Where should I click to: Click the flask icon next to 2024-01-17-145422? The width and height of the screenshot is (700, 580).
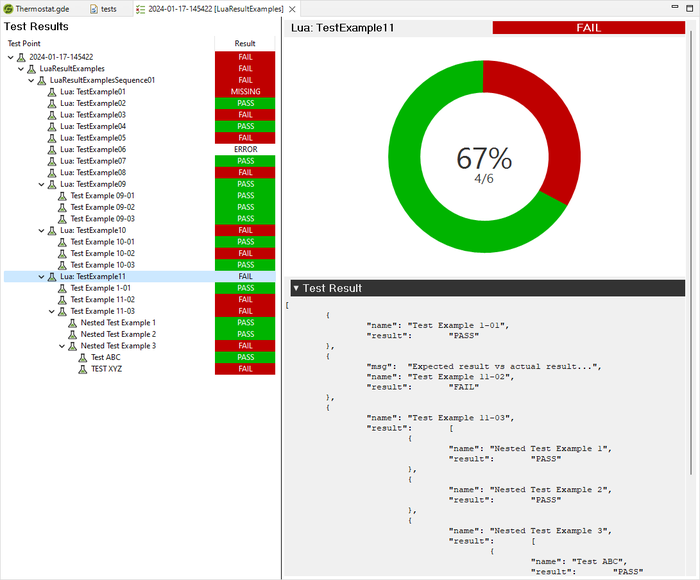pyautogui.click(x=21, y=57)
